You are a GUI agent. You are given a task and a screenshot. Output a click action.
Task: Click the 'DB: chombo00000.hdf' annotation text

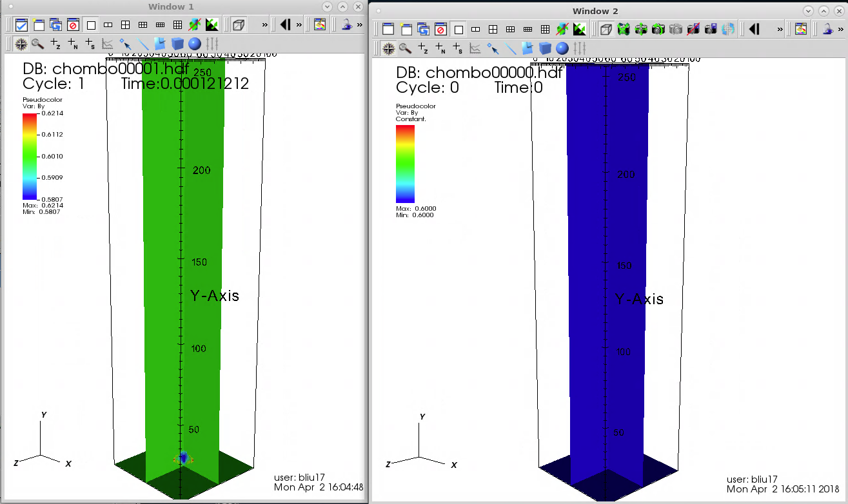tap(480, 73)
